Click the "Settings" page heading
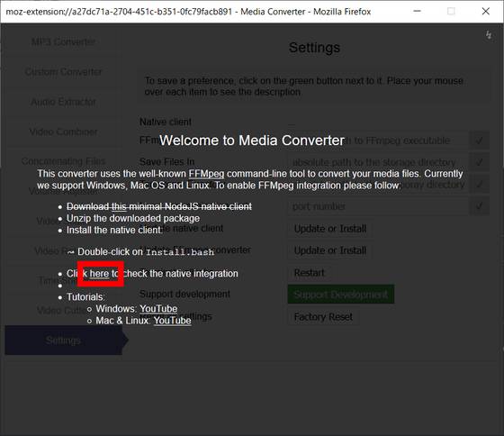This screenshot has width=504, height=436. [314, 48]
